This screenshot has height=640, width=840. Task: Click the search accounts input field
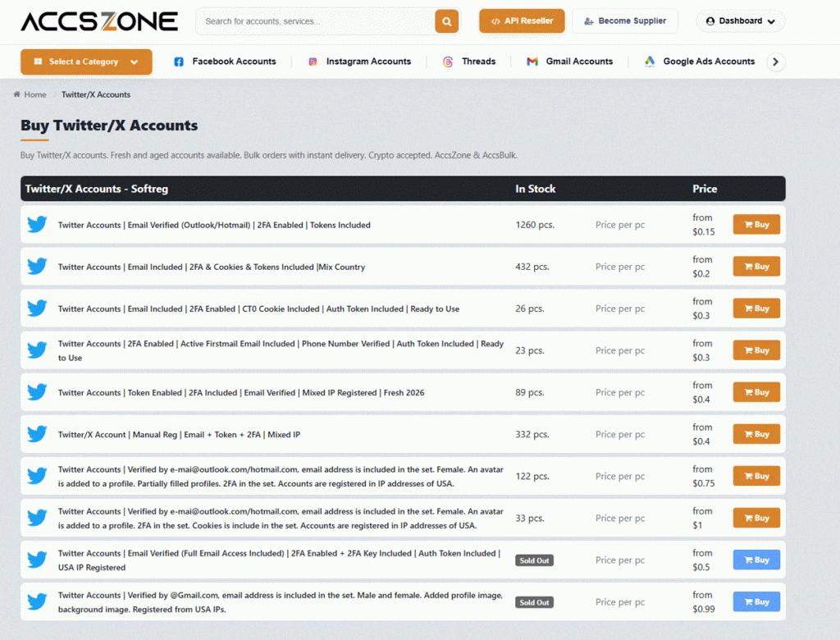click(316, 21)
